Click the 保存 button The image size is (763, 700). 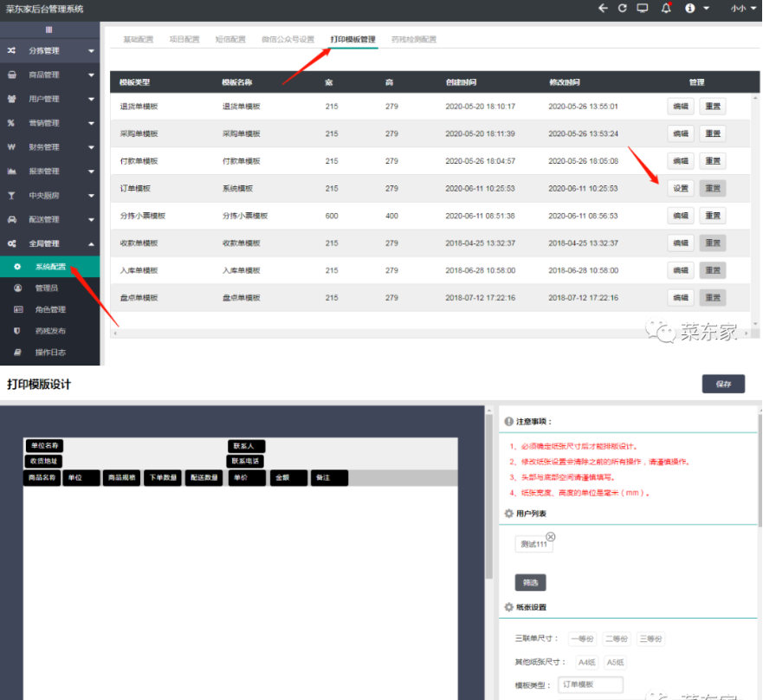tap(723, 384)
